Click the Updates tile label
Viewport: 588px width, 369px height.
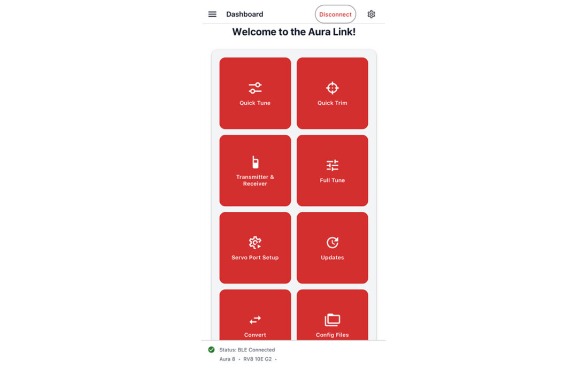332,258
